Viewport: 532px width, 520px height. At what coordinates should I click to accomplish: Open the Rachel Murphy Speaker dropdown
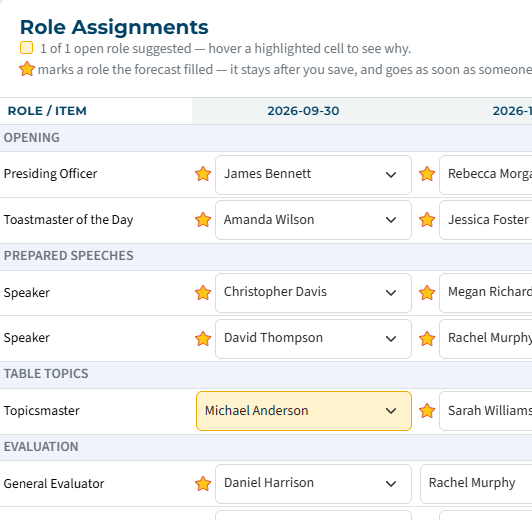click(486, 339)
